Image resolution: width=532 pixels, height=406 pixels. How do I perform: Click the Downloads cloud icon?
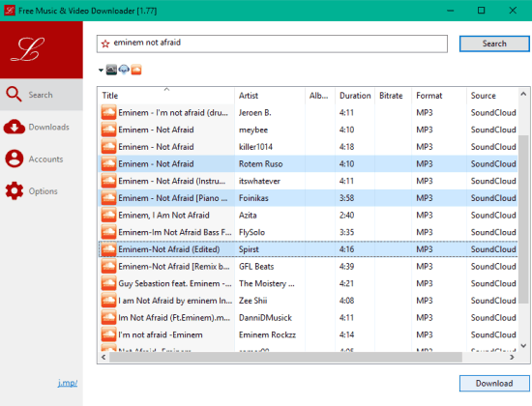click(14, 127)
